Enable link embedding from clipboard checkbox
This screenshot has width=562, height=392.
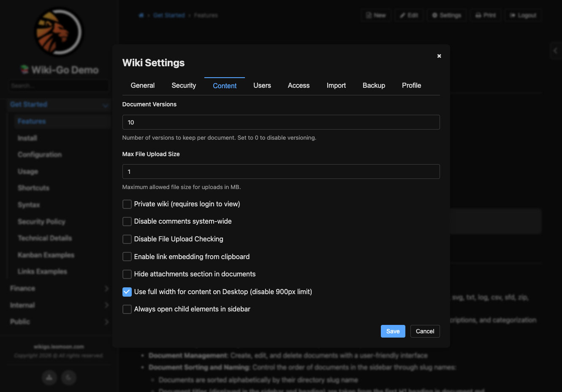(x=127, y=257)
